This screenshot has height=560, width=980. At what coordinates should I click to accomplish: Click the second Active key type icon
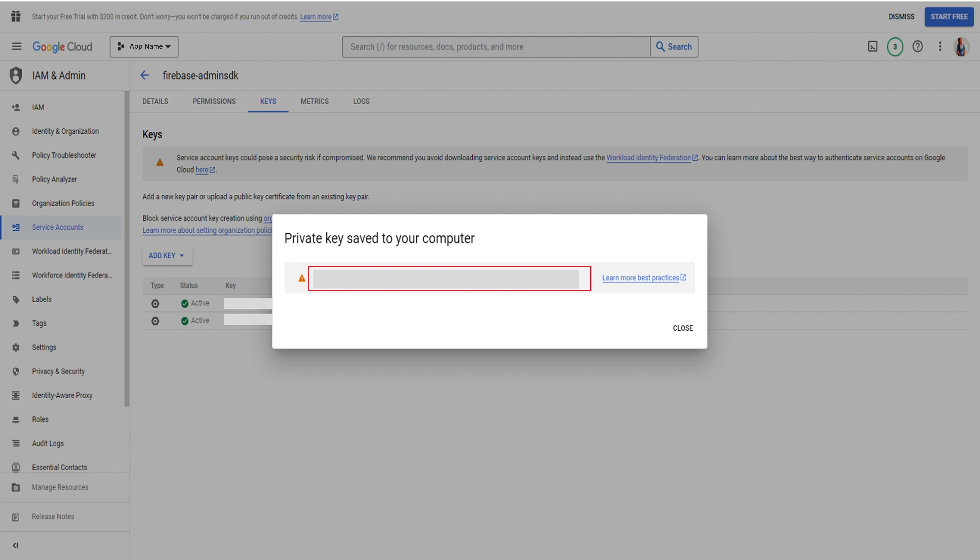click(155, 321)
